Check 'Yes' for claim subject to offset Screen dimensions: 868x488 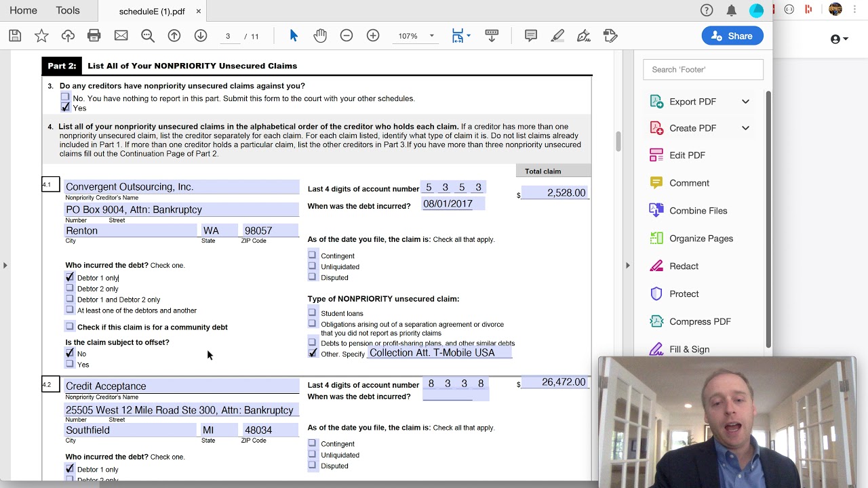coord(69,364)
